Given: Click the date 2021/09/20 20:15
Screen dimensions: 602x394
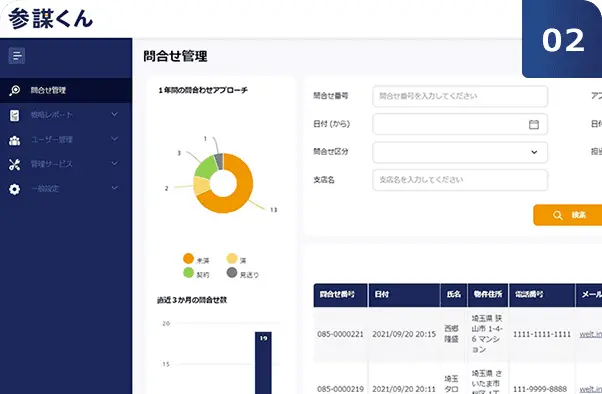Looking at the screenshot, I should coord(404,334).
